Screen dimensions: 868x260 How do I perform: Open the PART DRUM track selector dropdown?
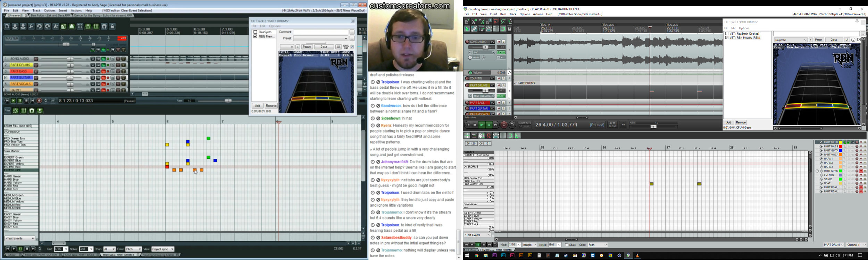coord(834,245)
